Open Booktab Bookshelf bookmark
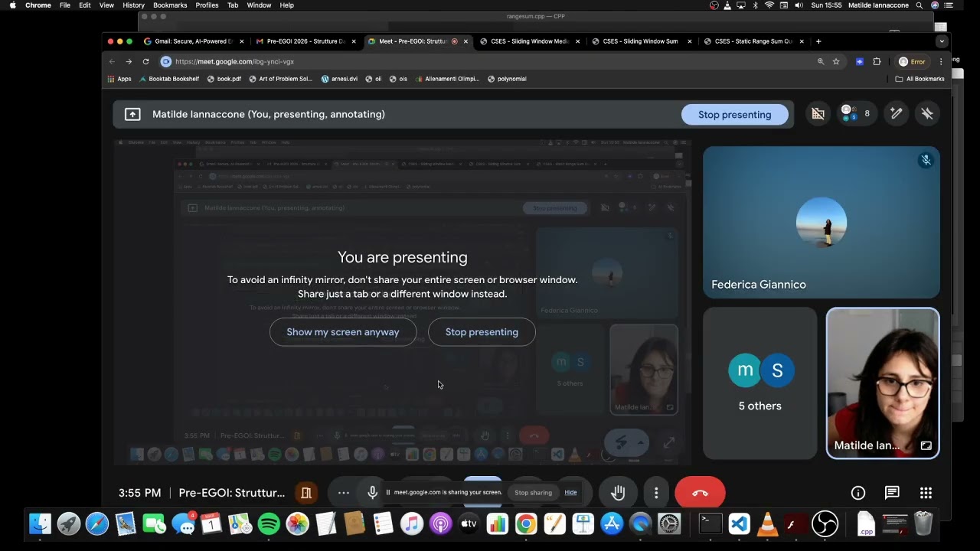 (x=168, y=79)
